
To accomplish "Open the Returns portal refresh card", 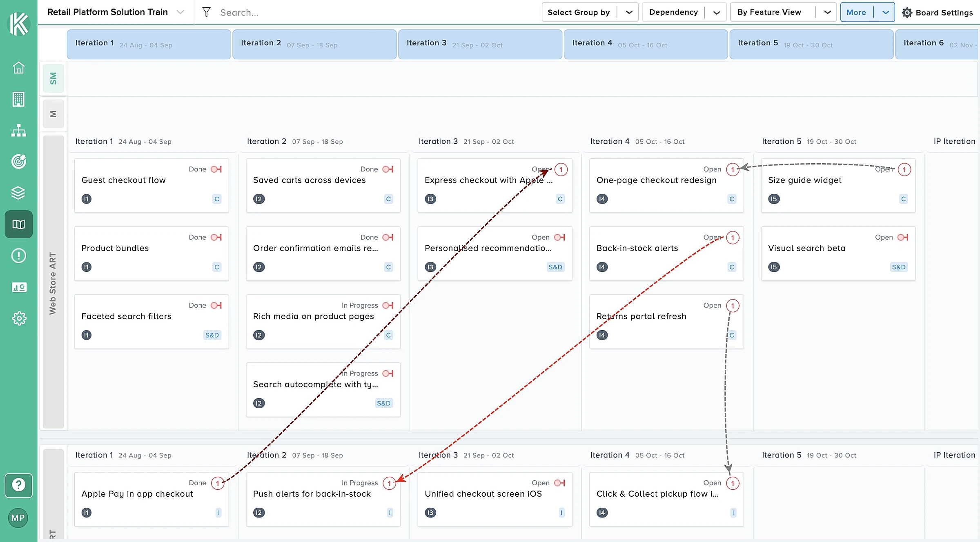I will pos(666,322).
